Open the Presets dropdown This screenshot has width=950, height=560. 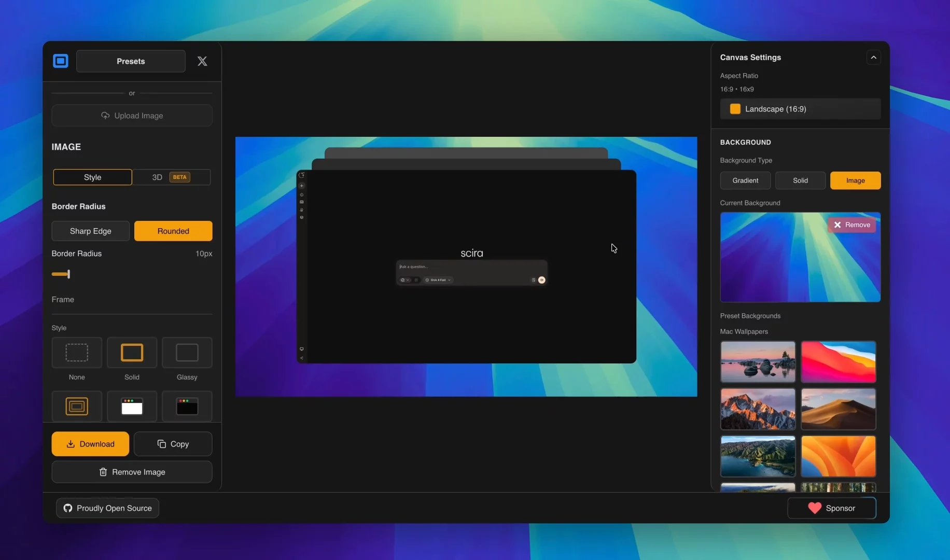click(x=131, y=61)
